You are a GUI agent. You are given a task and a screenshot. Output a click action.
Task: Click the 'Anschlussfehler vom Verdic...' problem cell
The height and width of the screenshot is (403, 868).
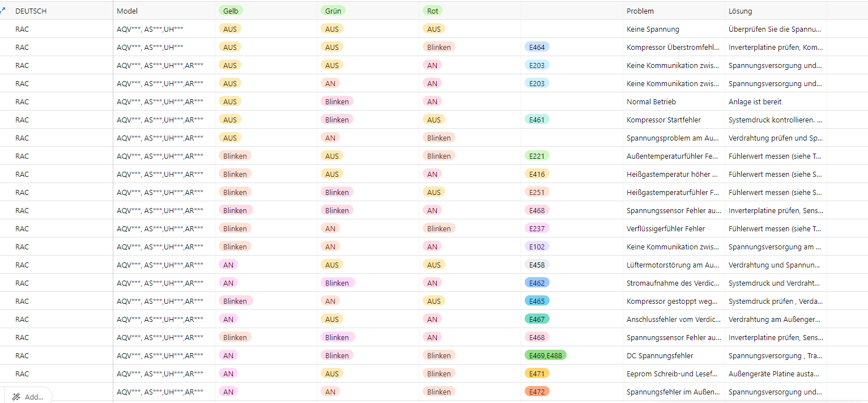pyautogui.click(x=674, y=319)
